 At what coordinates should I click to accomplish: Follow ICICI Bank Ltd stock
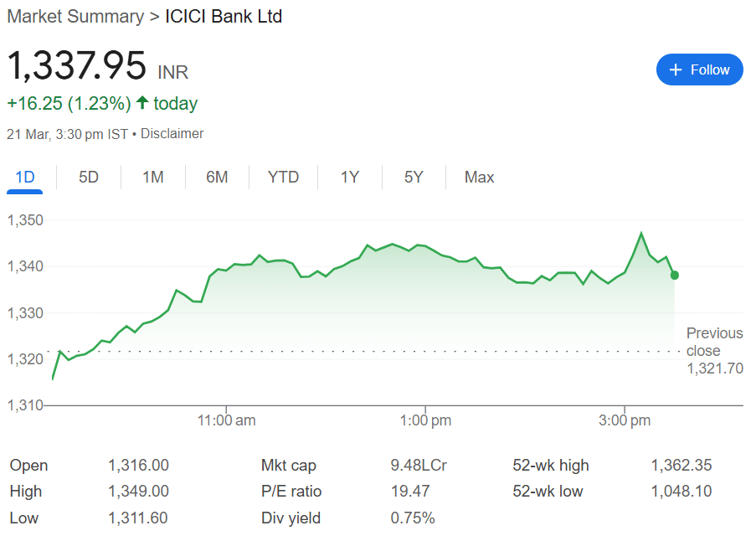tap(700, 70)
